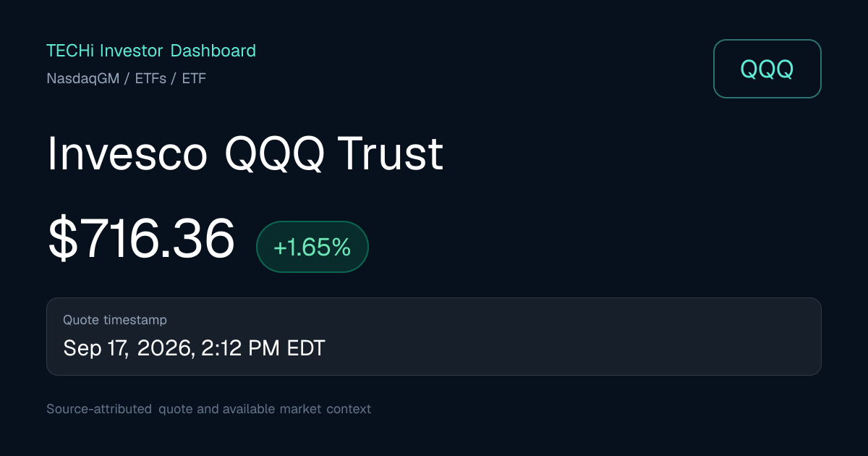Click the Source-attributed word in footer
Viewport: 868px width, 456px height.
(99, 409)
